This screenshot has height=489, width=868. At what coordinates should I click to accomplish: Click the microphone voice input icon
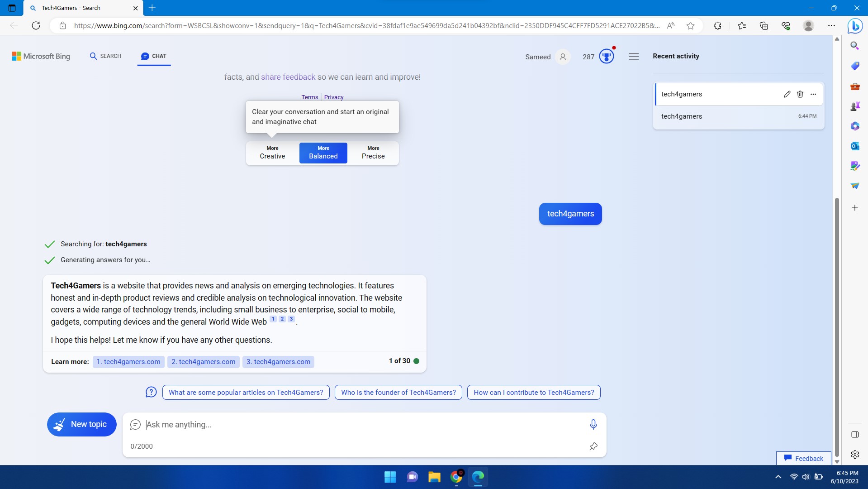point(593,425)
